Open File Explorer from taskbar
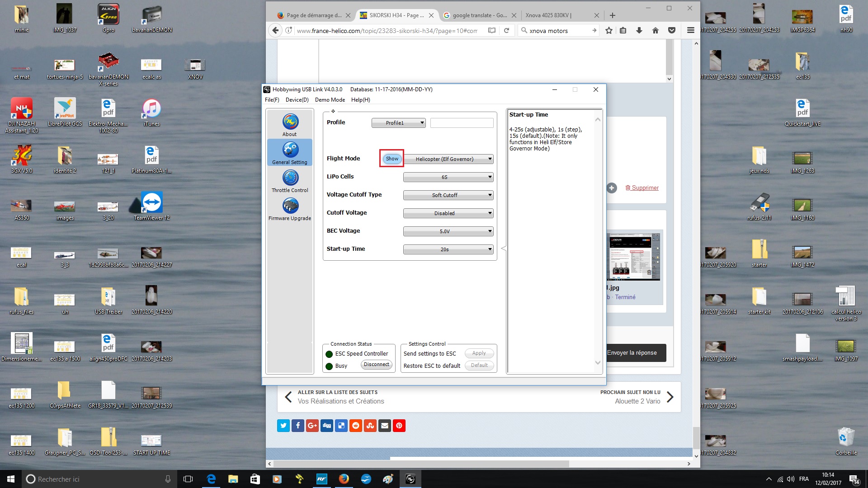This screenshot has width=868, height=488. point(233,479)
